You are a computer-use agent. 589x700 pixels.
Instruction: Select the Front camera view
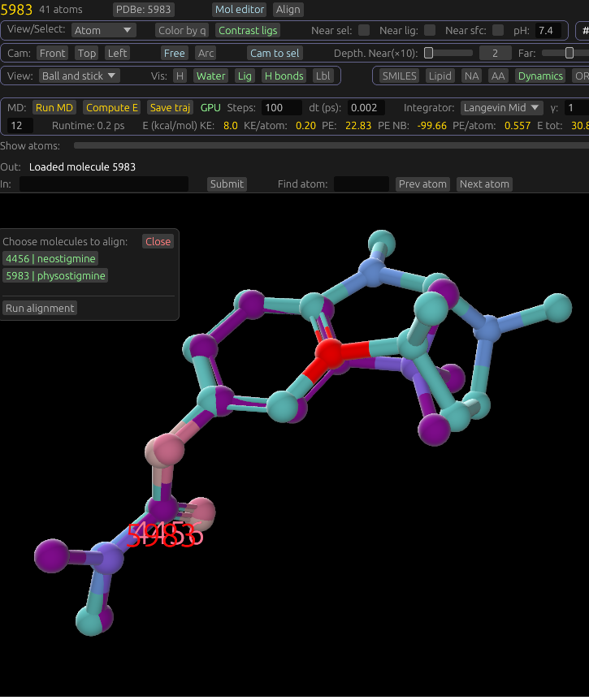pyautogui.click(x=53, y=53)
